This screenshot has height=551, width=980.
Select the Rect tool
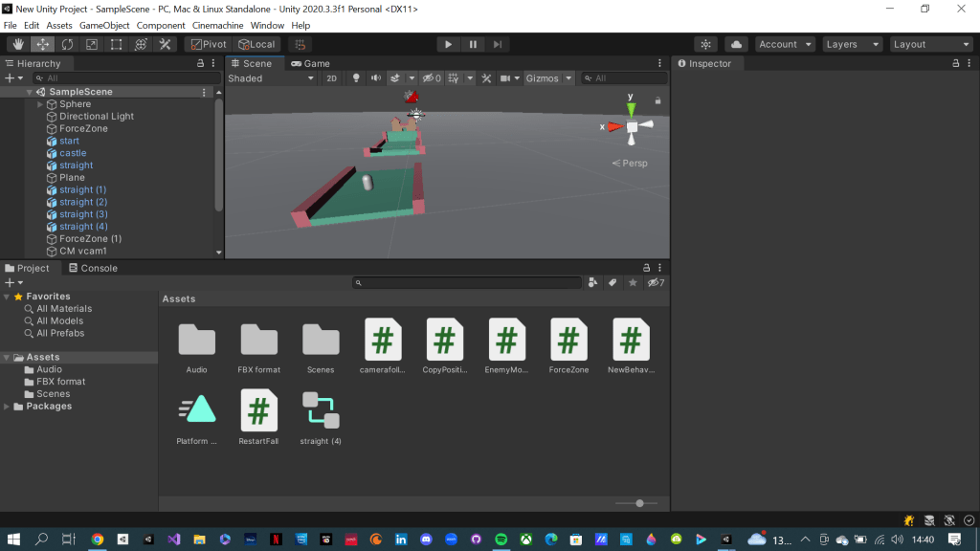pyautogui.click(x=116, y=44)
